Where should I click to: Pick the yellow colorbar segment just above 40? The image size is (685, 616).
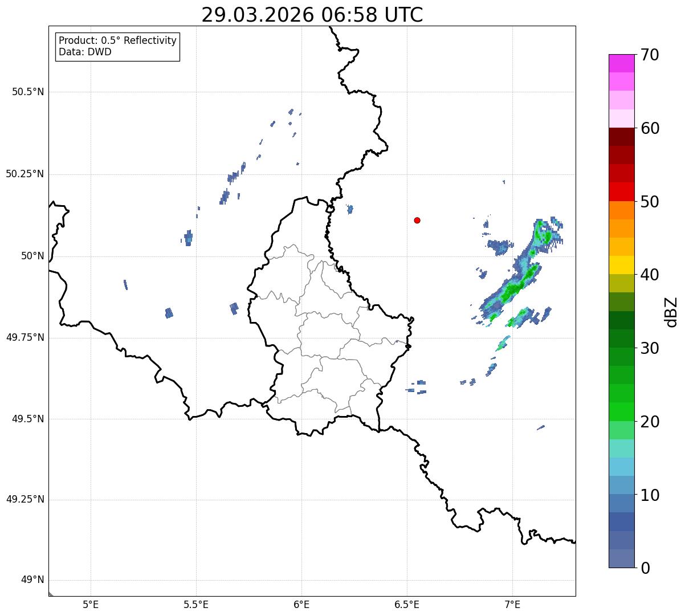coord(622,266)
